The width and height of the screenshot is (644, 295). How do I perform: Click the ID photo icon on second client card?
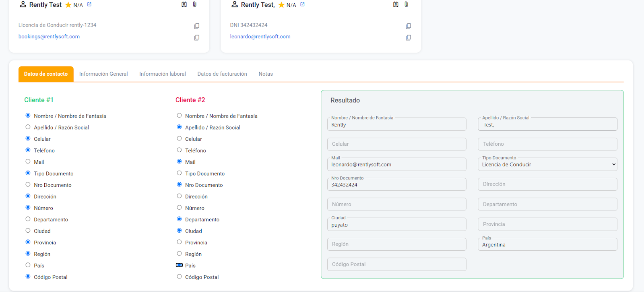click(x=396, y=4)
